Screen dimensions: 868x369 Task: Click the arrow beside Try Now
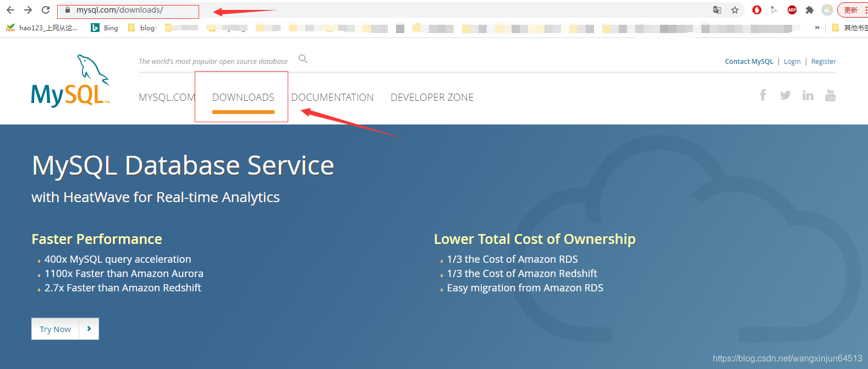tap(89, 329)
